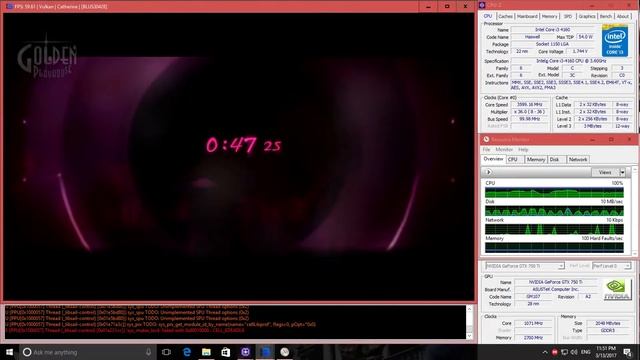
Task: Open the Cortana search circle icon
Action: pos(27,352)
